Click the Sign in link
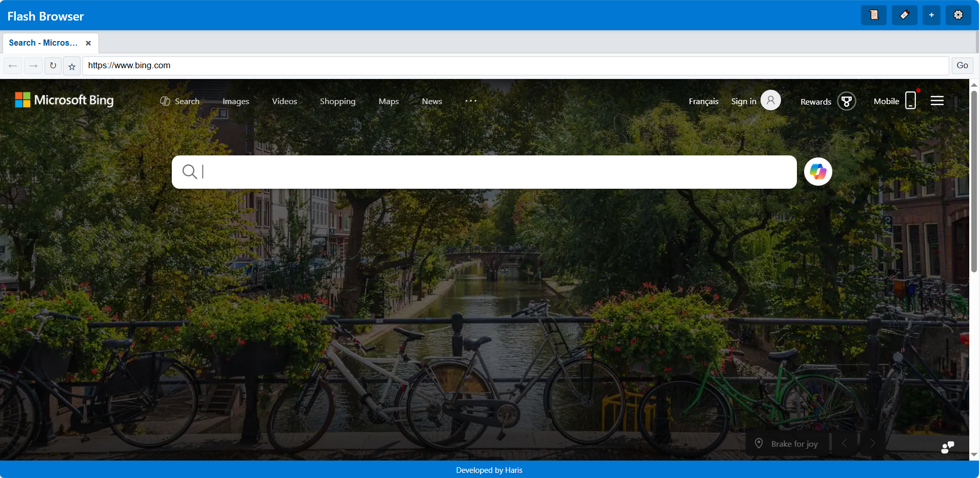 coord(744,102)
